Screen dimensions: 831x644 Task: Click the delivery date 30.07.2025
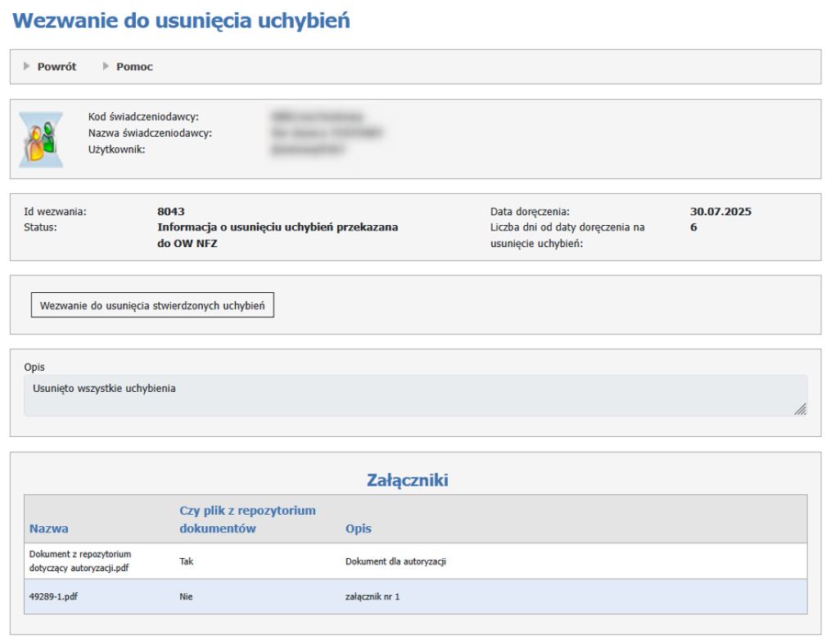click(720, 212)
